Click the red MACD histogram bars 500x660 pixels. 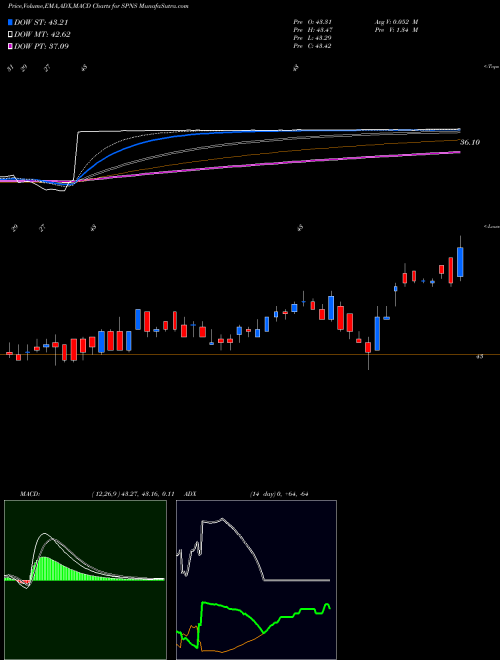click(x=25, y=582)
